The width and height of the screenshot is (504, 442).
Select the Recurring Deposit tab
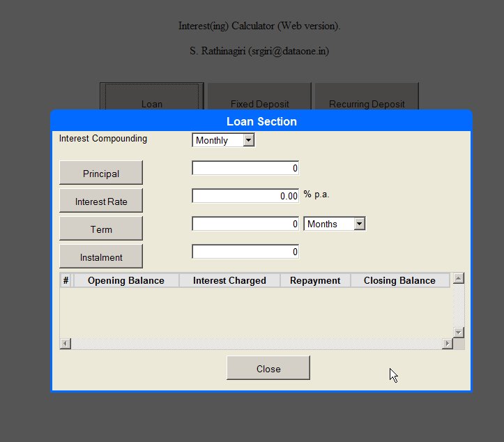(x=367, y=96)
